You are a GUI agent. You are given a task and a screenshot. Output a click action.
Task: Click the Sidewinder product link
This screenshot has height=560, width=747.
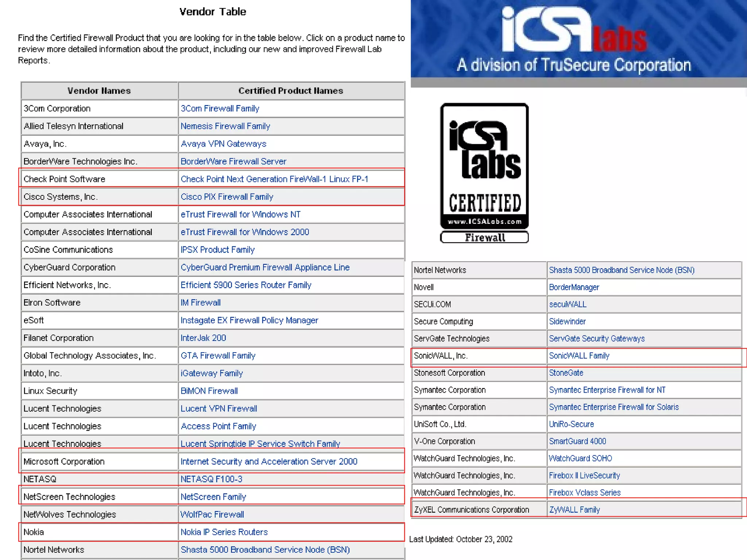point(568,322)
